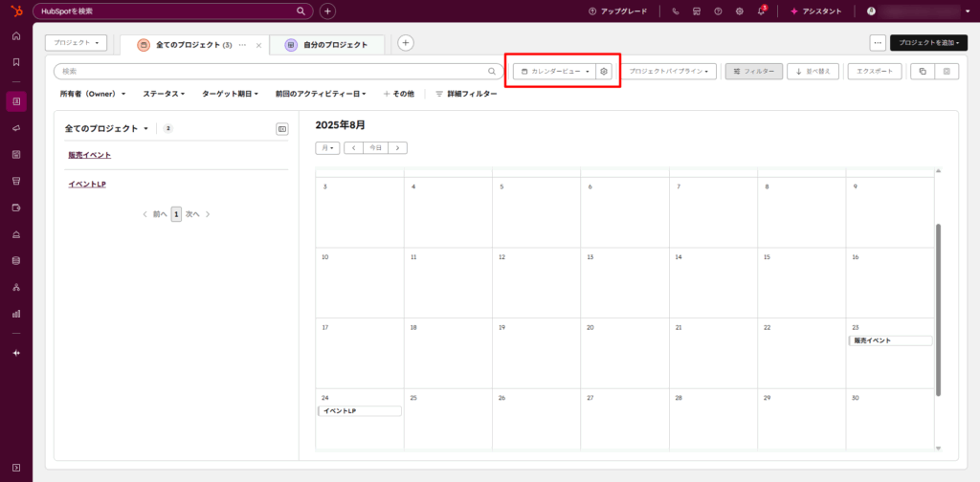Open the marketplace icon in top bar
This screenshot has width=980, height=482.
click(697, 11)
